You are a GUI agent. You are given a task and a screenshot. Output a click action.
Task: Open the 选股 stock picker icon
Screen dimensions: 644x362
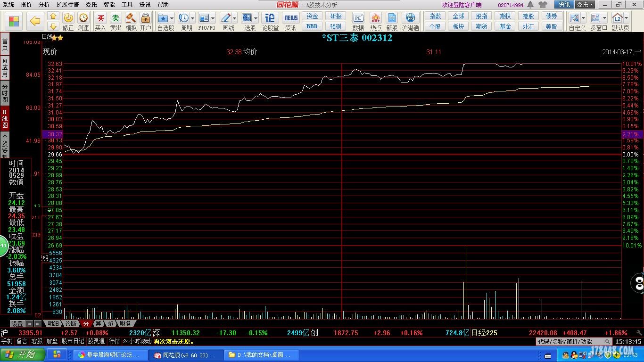pos(247,18)
